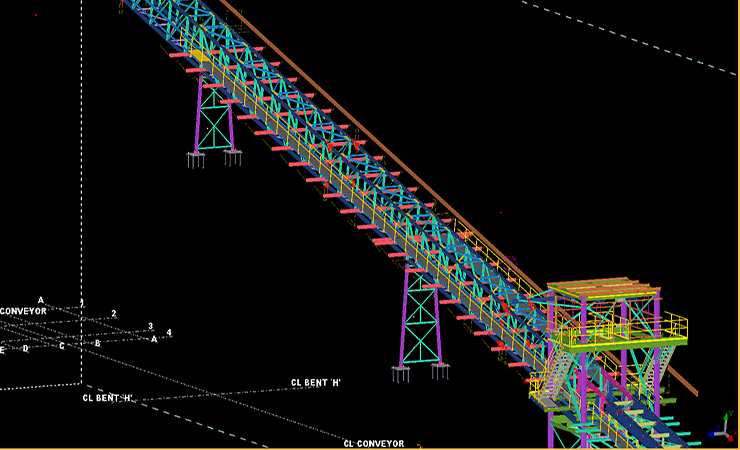The image size is (740, 450).
Task: Click the right 'CL BENT H' label
Action: 316,382
